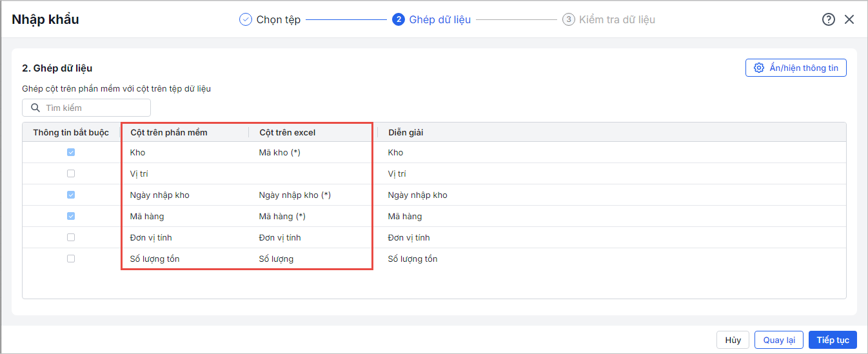Open the empty excel column cell for Vị trí
The height and width of the screenshot is (354, 868).
pyautogui.click(x=313, y=173)
